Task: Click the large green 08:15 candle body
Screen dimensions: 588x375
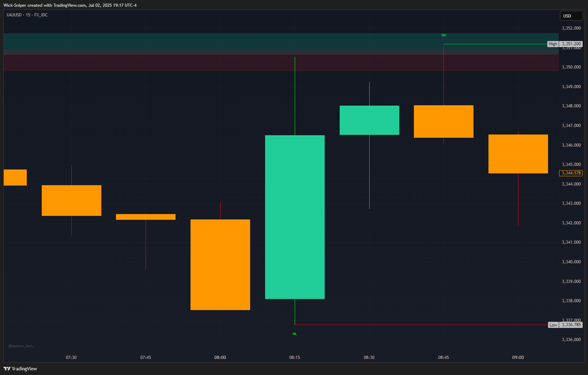Action: pos(295,217)
